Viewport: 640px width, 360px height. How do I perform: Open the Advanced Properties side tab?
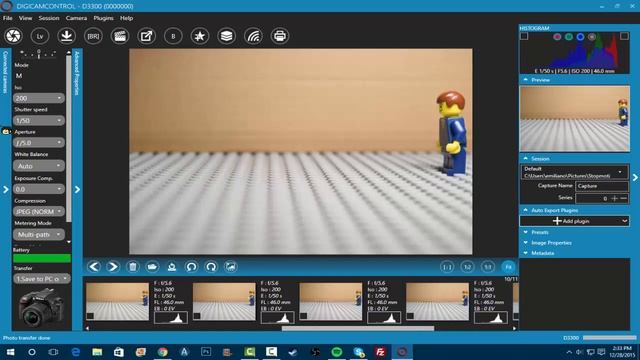(77, 73)
